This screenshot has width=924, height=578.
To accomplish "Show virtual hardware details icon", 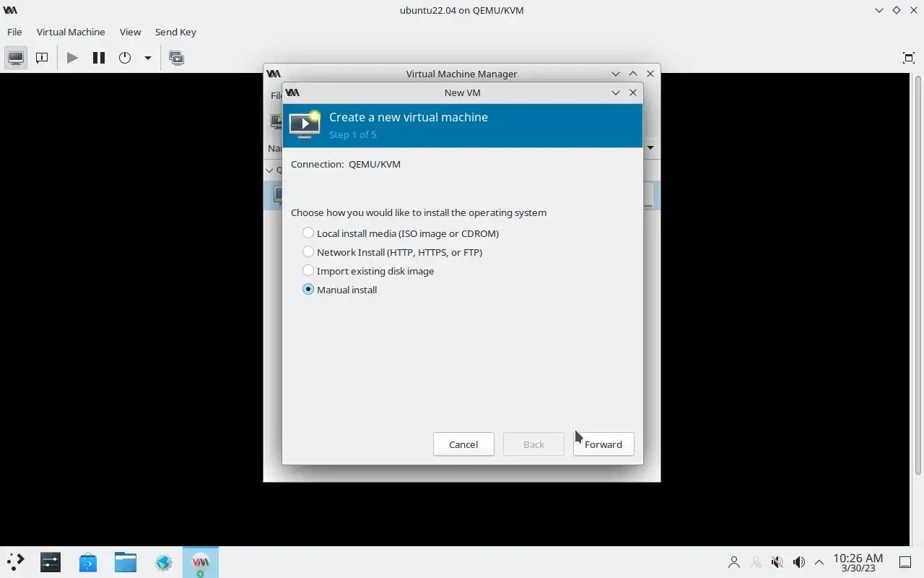I will tap(42, 58).
